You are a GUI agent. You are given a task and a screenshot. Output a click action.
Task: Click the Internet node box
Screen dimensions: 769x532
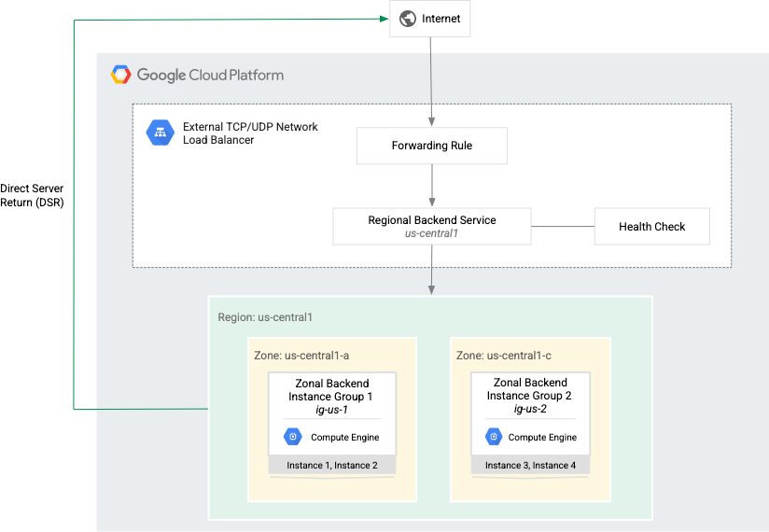click(430, 19)
